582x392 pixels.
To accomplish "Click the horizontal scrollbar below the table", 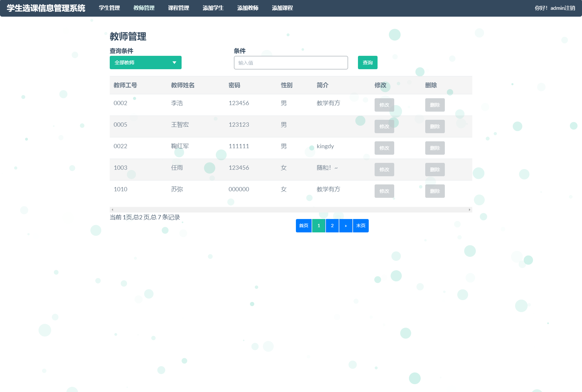I will (291, 209).
